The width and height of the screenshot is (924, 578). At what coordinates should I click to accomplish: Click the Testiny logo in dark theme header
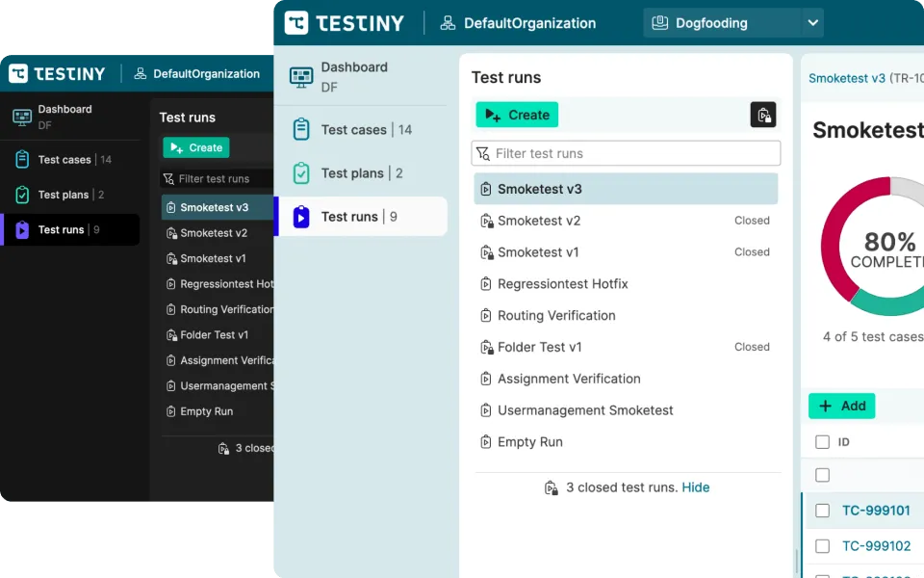point(58,73)
